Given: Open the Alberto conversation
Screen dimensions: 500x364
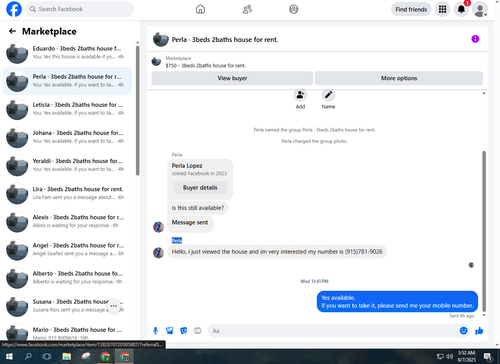Looking at the screenshot, I should point(67,278).
